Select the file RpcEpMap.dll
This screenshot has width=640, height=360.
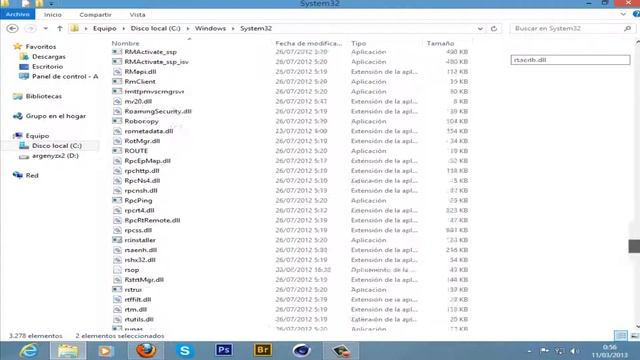[147, 161]
